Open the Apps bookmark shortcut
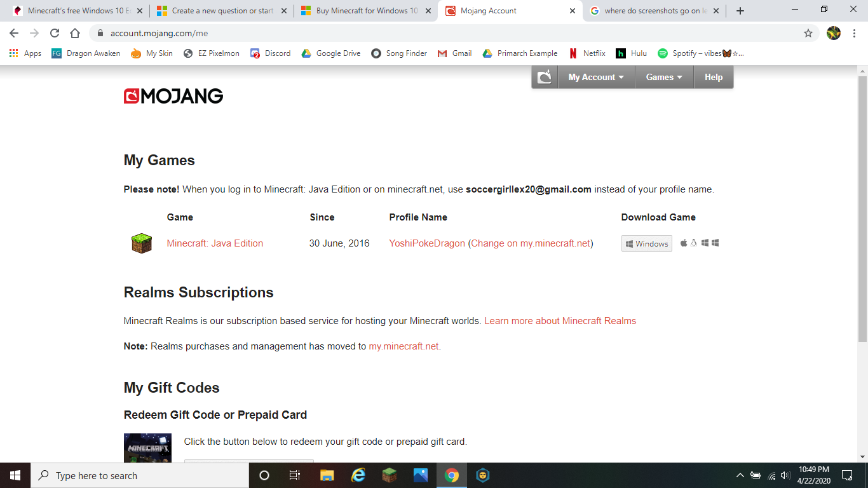 [25, 53]
